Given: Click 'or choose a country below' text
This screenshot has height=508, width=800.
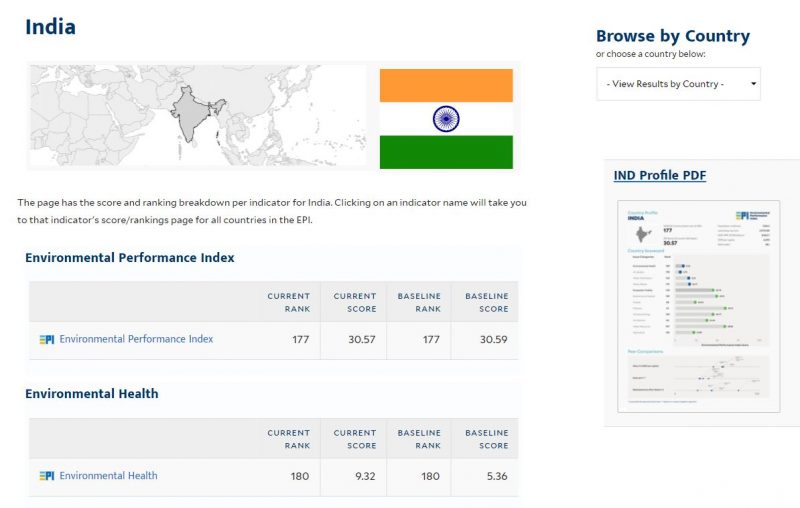Looking at the screenshot, I should pyautogui.click(x=651, y=54).
